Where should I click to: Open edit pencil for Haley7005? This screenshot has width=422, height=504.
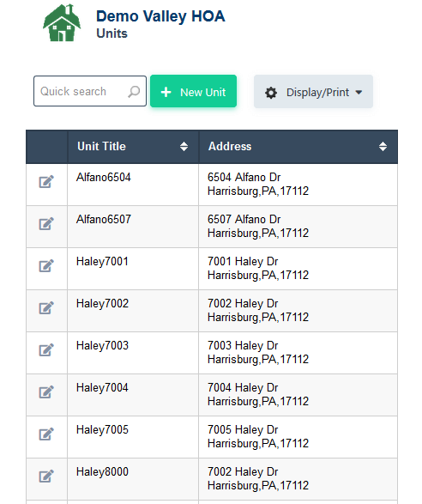point(46,434)
